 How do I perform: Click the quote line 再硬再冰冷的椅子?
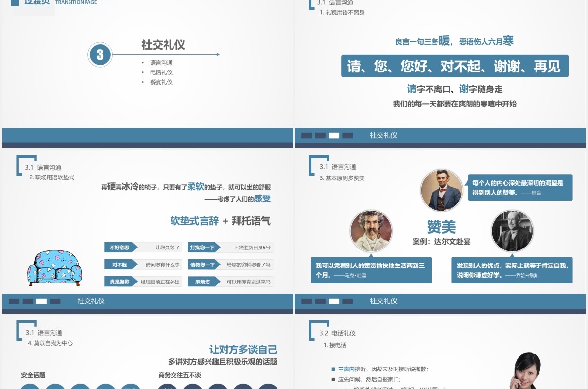(186, 187)
